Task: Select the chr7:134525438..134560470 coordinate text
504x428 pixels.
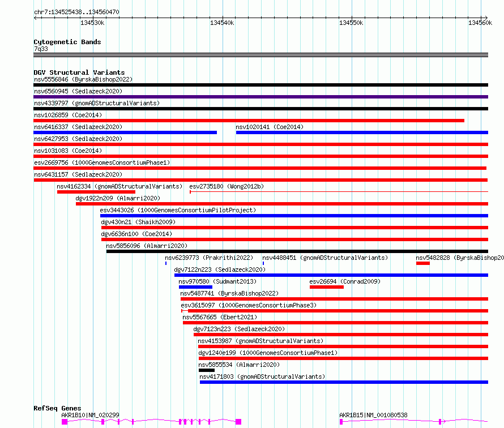Action: (76, 12)
